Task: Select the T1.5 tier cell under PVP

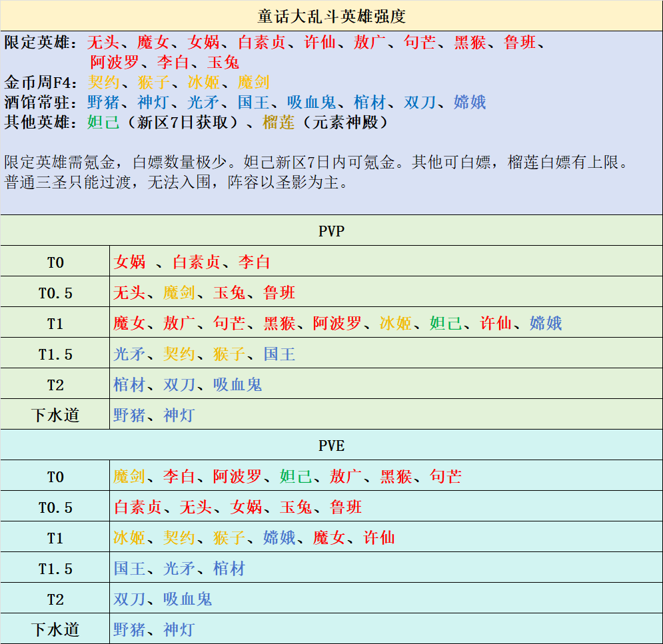Action: (55, 354)
